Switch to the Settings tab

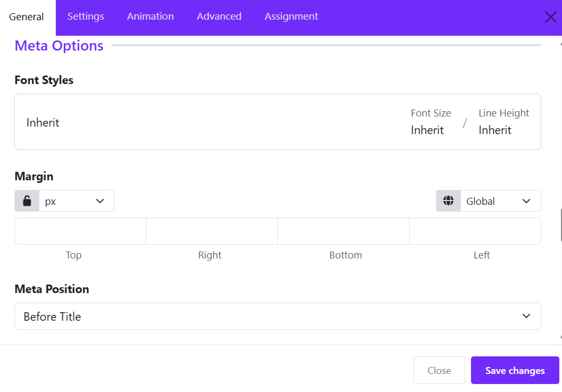86,16
